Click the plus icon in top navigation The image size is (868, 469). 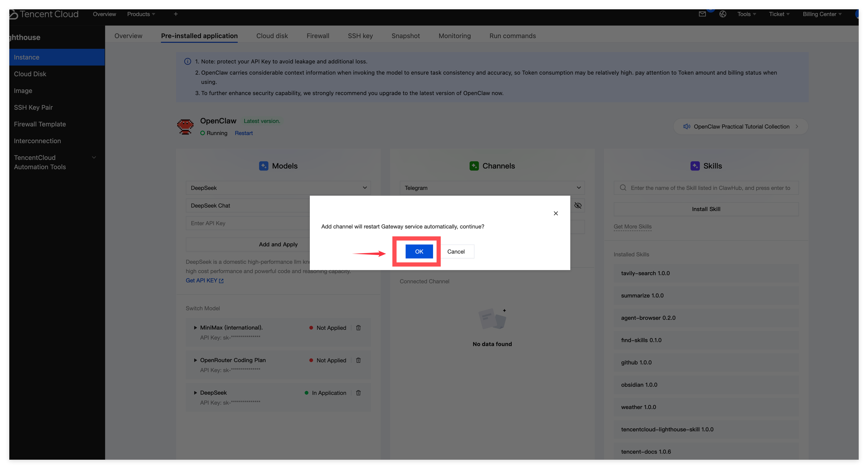[176, 14]
